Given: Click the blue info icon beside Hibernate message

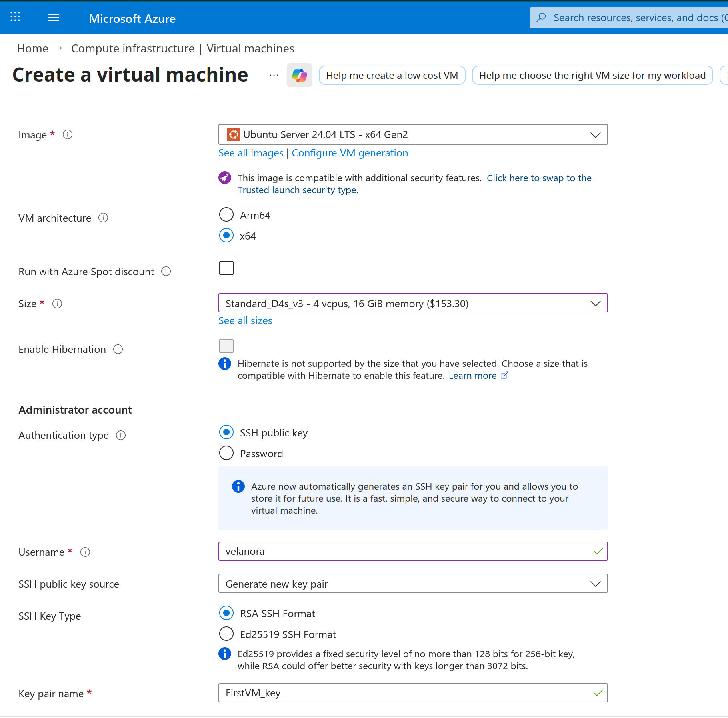Looking at the screenshot, I should (x=225, y=364).
